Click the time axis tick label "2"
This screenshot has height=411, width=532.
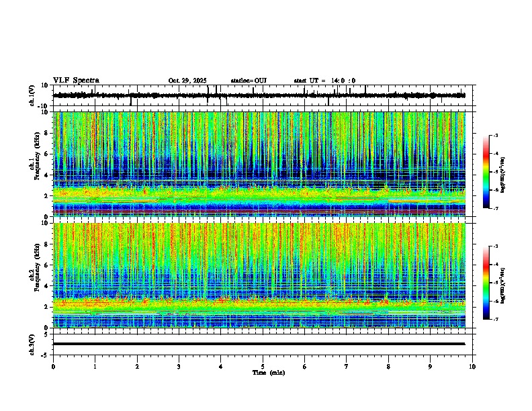click(x=137, y=367)
